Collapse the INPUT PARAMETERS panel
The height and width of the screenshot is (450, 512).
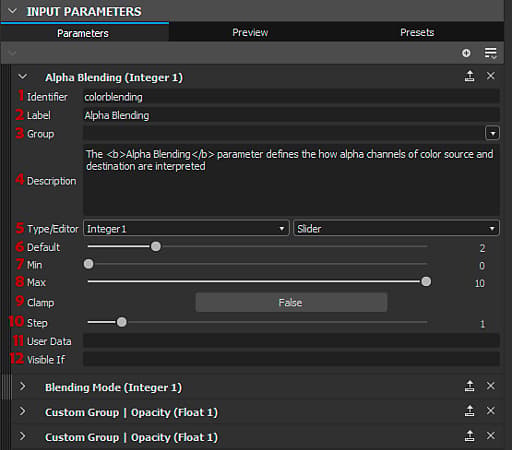12,11
